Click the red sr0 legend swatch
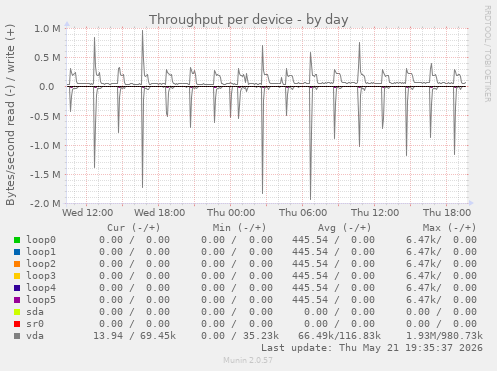Screen dimensions: 497x371 [17, 324]
